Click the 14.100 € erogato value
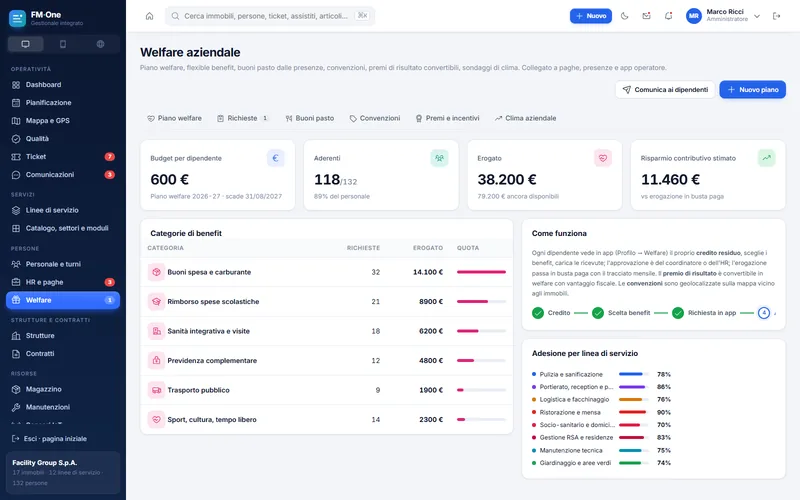 click(428, 272)
